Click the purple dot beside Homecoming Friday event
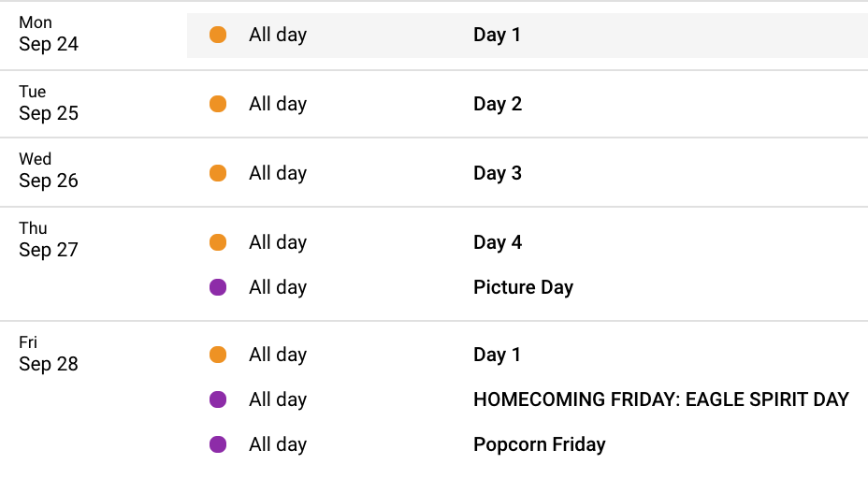Image resolution: width=868 pixels, height=479 pixels. click(x=218, y=399)
